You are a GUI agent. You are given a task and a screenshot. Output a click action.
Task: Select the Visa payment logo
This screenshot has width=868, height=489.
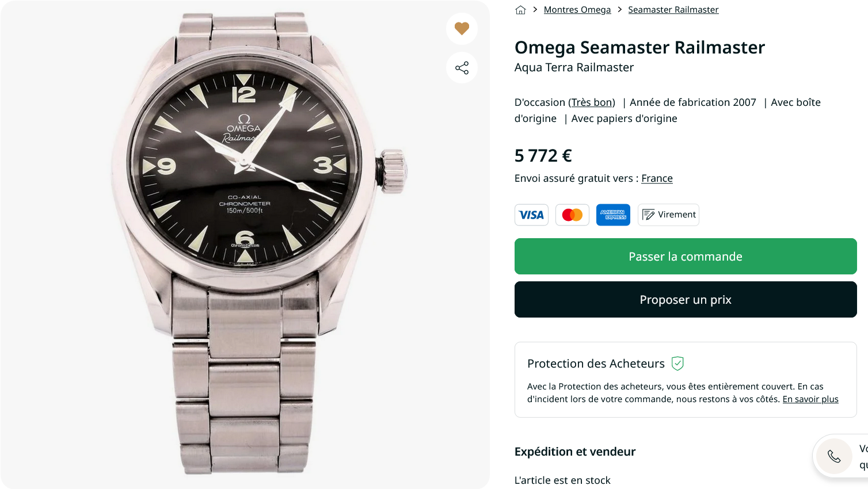pyautogui.click(x=531, y=215)
